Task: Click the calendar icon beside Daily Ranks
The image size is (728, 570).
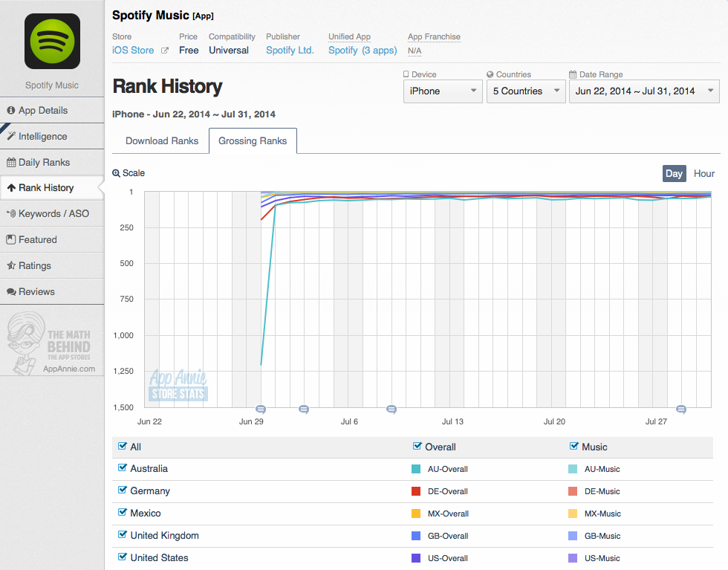Action: (11, 162)
